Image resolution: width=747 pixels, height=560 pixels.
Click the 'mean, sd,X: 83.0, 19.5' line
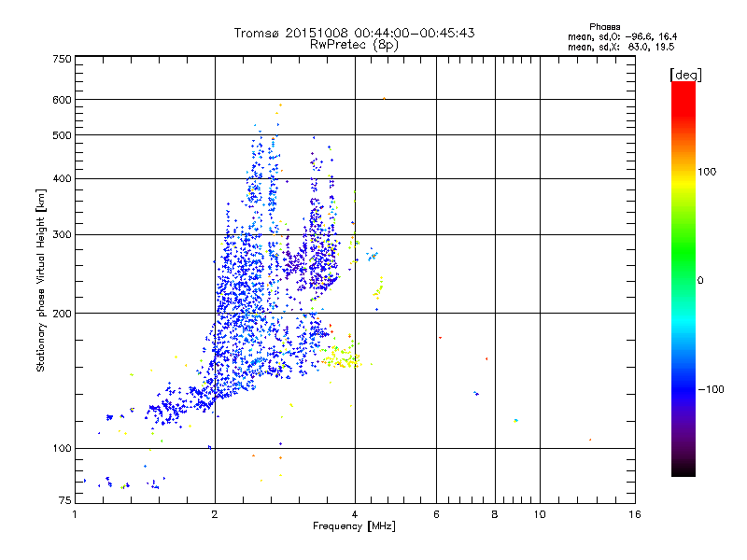pos(621,47)
